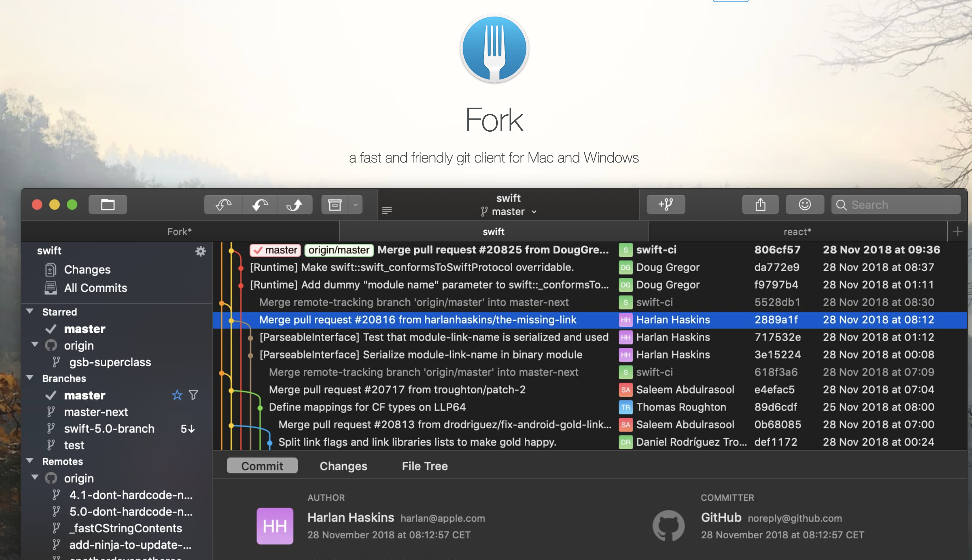This screenshot has height=560, width=972.
Task: Click the new branch icon in toolbar
Action: point(665,205)
